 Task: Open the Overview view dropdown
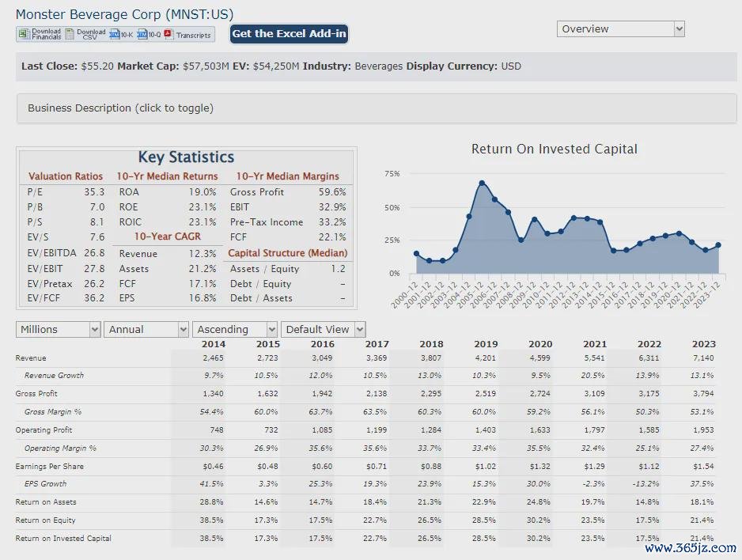click(620, 28)
